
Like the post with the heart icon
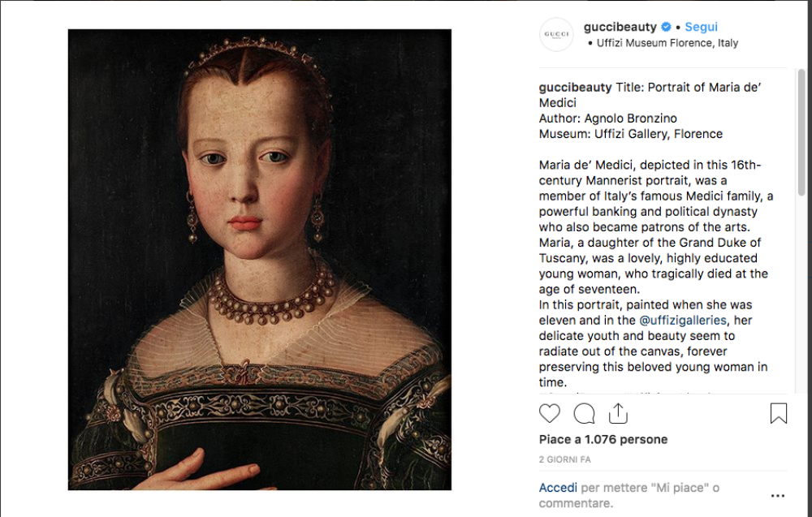(550, 414)
